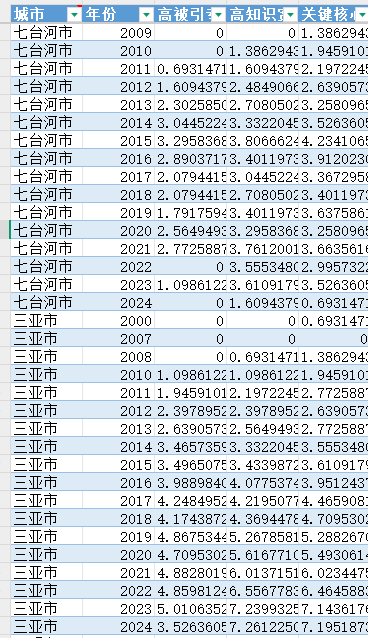
Task: Click year 2022 cell for 七台河市
Action: [x=118, y=265]
